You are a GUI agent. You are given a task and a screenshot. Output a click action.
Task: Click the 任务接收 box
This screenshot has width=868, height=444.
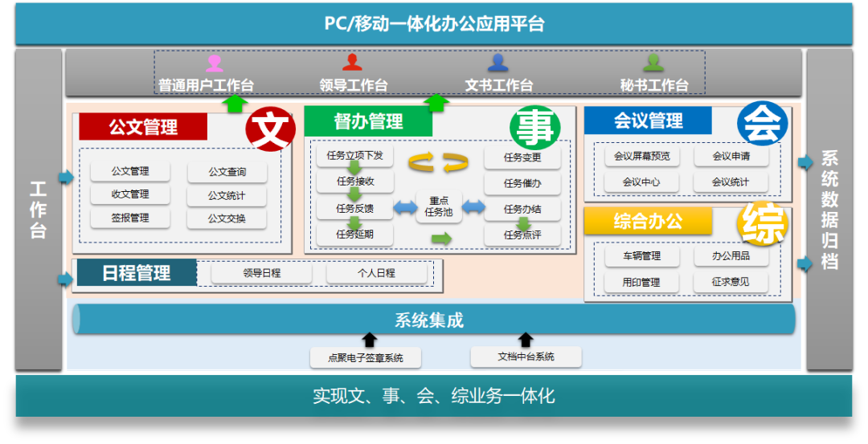(355, 181)
